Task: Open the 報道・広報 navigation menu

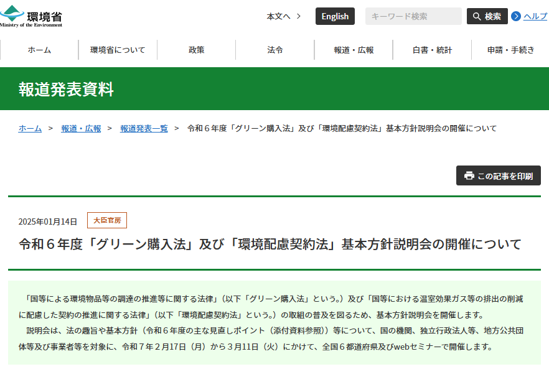Action: tap(353, 50)
